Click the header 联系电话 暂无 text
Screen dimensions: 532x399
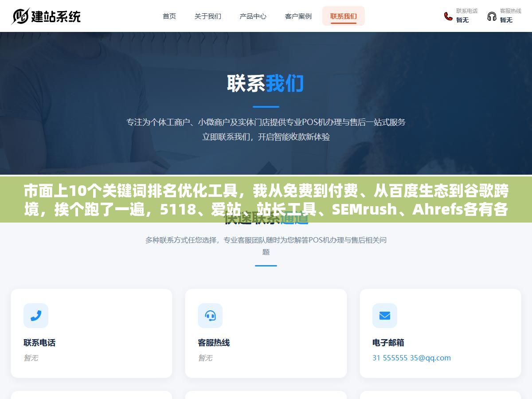click(467, 16)
